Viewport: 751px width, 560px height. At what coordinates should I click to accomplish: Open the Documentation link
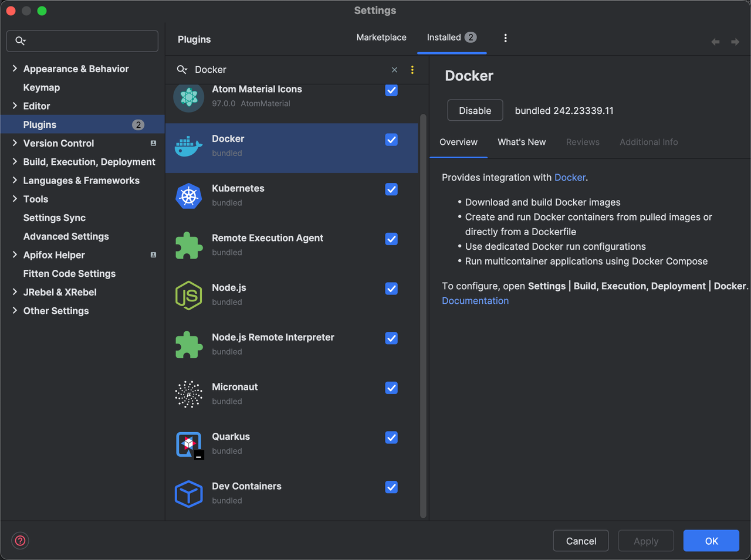coord(475,301)
